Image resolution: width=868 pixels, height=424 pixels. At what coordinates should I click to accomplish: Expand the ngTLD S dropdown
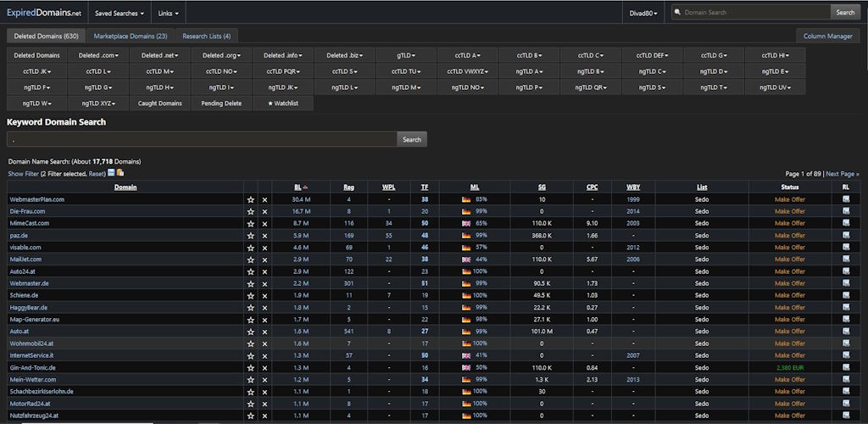pyautogui.click(x=652, y=87)
